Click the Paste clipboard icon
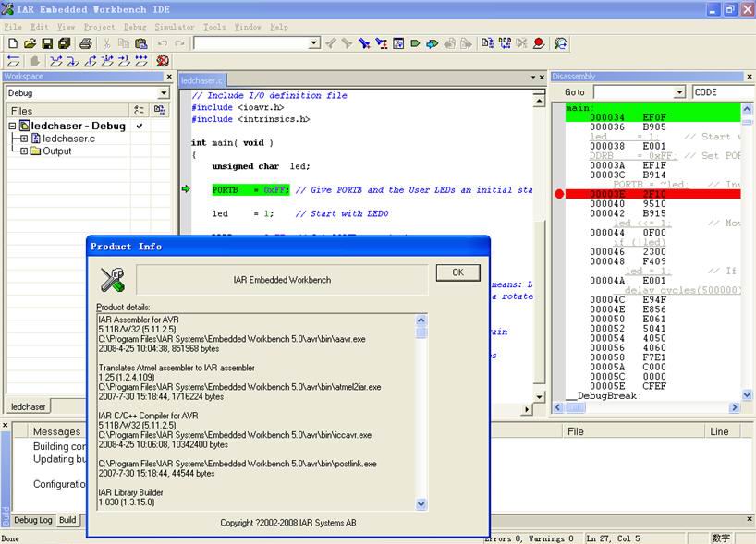Viewport: 756px width, 544px height. click(x=140, y=43)
